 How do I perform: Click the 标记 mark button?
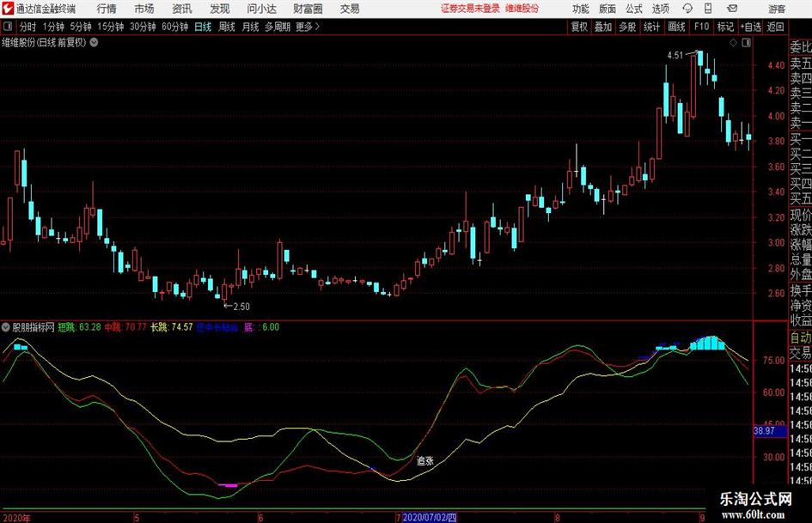[x=725, y=27]
